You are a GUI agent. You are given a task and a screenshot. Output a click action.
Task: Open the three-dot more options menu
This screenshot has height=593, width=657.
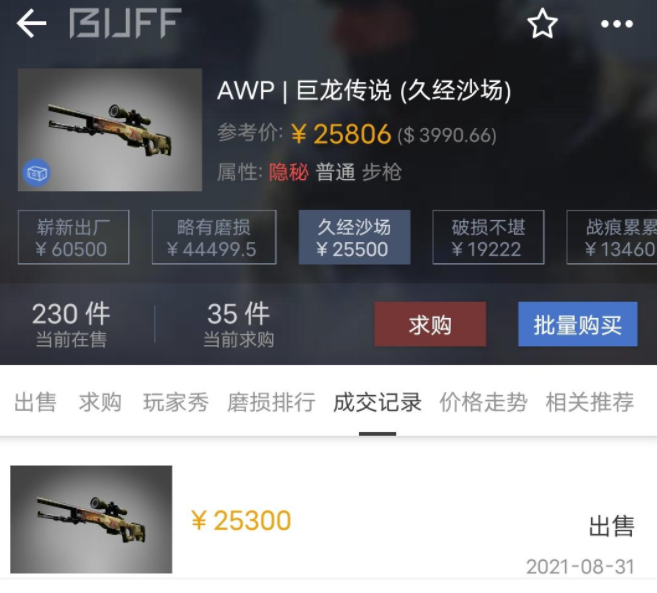617,24
